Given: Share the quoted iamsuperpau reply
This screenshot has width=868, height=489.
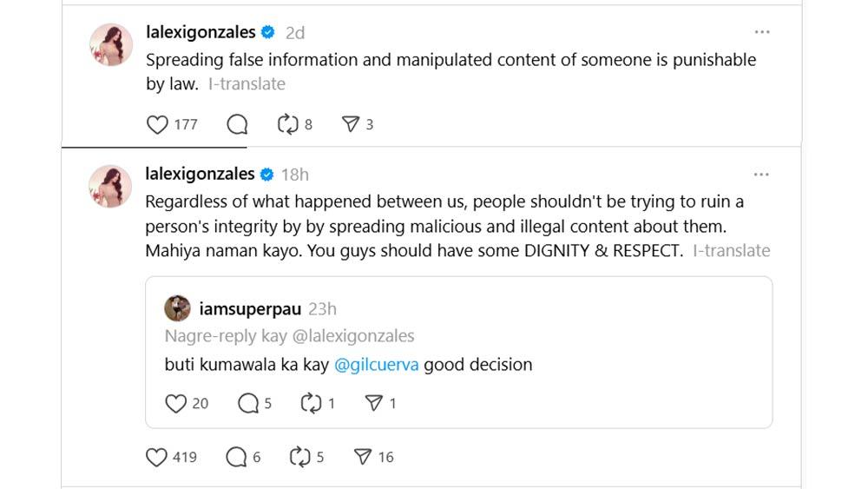Looking at the screenshot, I should [x=374, y=403].
